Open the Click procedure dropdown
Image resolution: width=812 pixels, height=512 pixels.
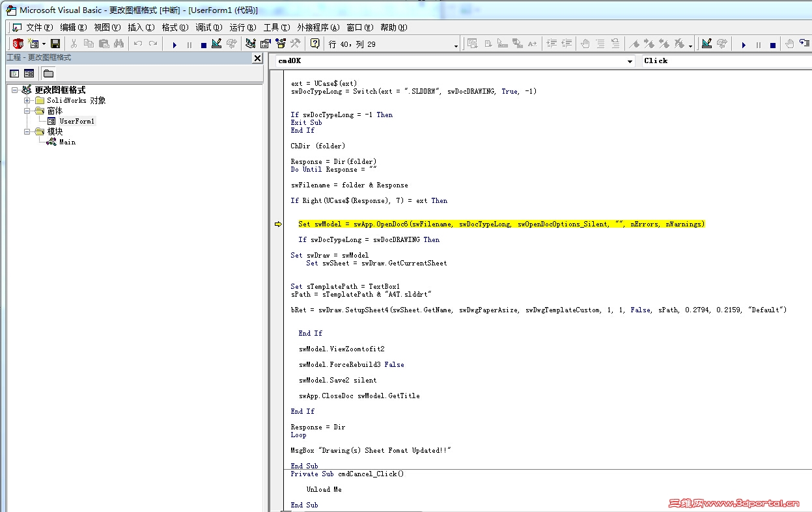[726, 61]
